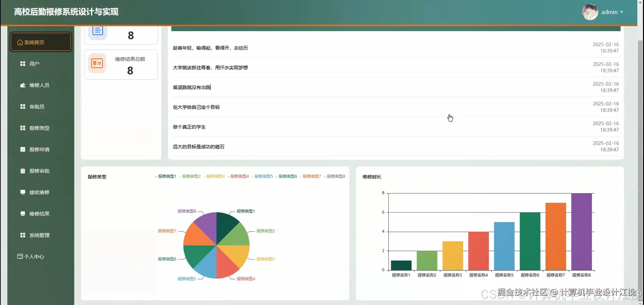
Task: Open the admin account dropdown
Action: (612, 12)
